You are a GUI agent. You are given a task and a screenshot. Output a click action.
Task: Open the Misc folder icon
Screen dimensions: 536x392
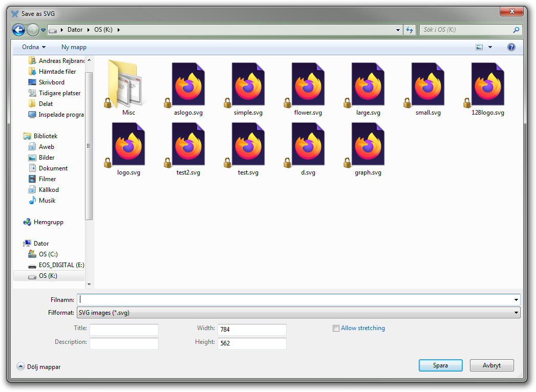(x=123, y=85)
